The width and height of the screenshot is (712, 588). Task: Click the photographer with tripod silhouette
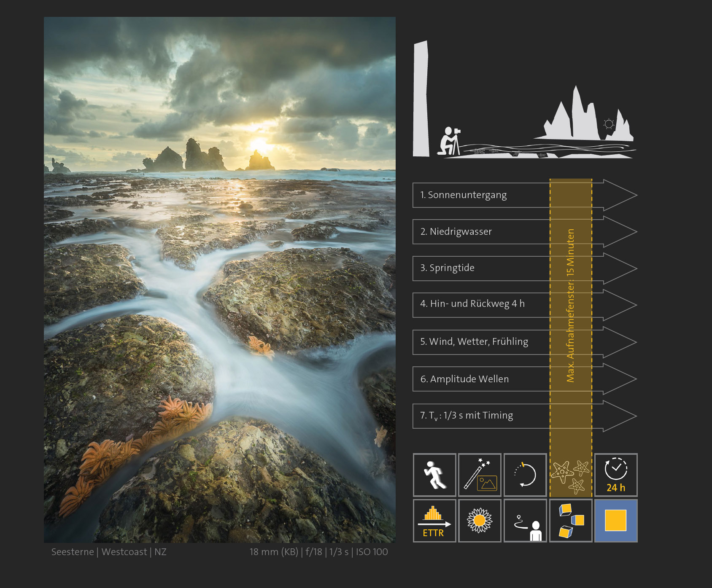click(449, 141)
